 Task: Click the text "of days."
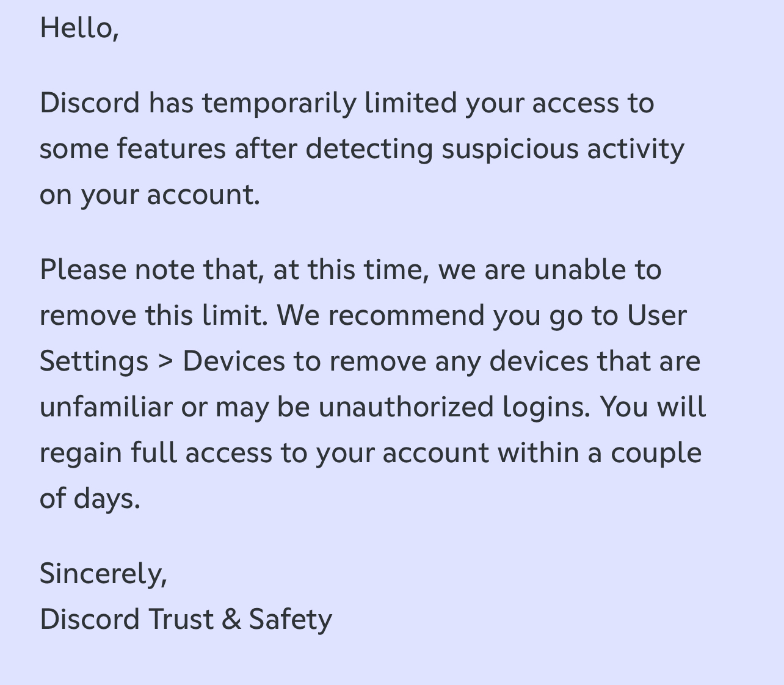pyautogui.click(x=90, y=499)
